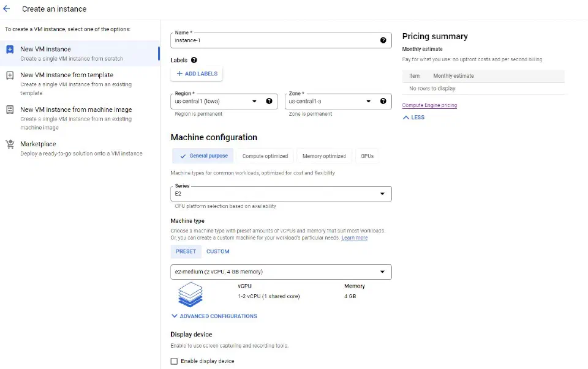Select the Memory optimized tab
588x369 pixels.
[324, 156]
